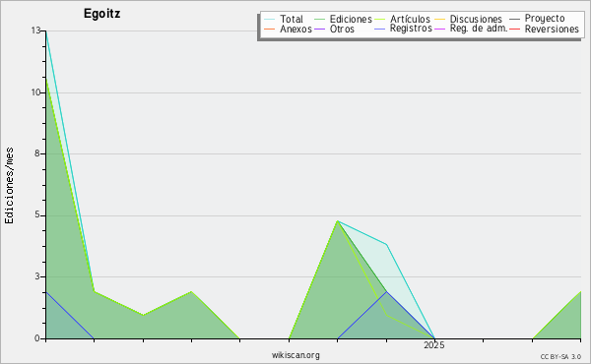Click the CC BY-SA 3.0 license text
Screen dimensions: 591x364
tap(560, 357)
